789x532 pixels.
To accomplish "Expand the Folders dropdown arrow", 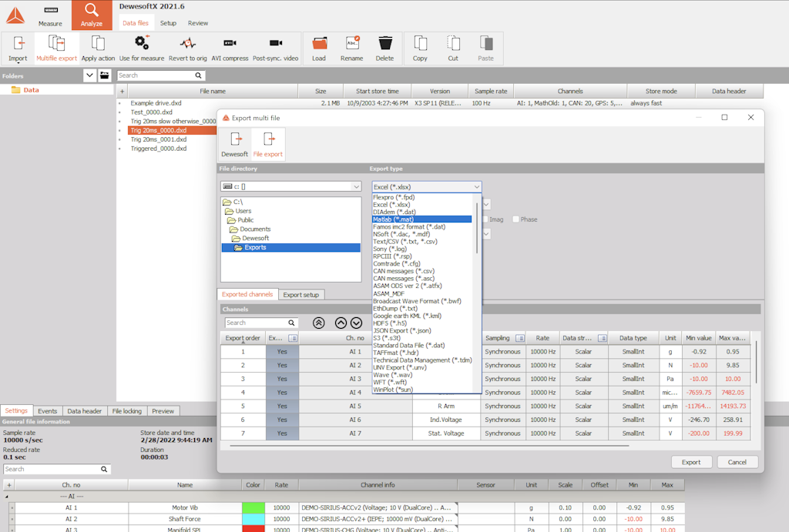I will [89, 75].
